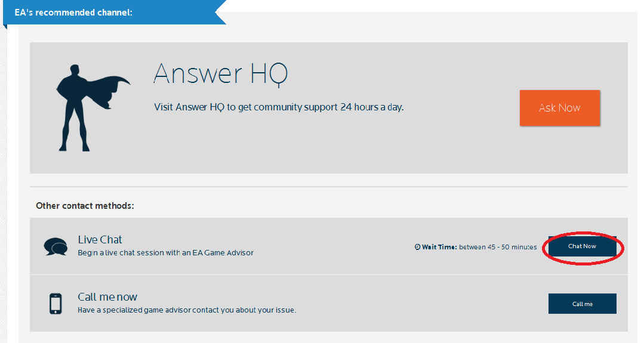Select the Answer HQ heading

click(221, 74)
